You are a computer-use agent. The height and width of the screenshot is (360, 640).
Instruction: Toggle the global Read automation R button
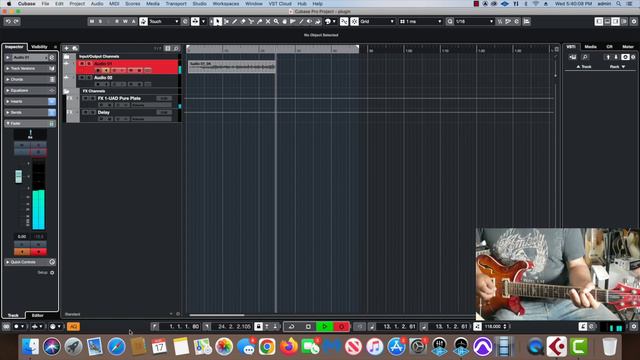[x=117, y=21]
